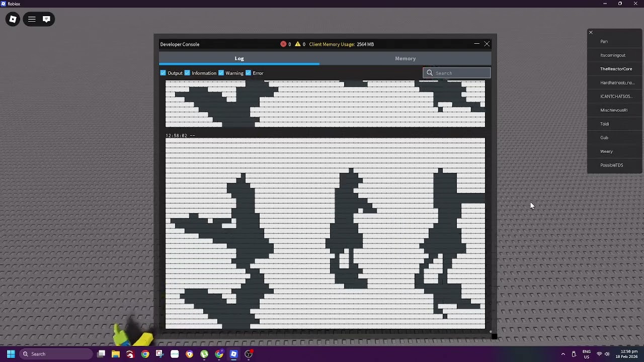Open File Explorer from taskbar
644x362 pixels.
click(x=116, y=354)
